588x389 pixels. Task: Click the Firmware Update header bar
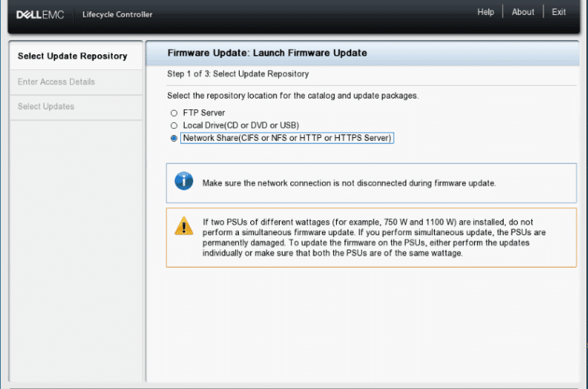[363, 53]
